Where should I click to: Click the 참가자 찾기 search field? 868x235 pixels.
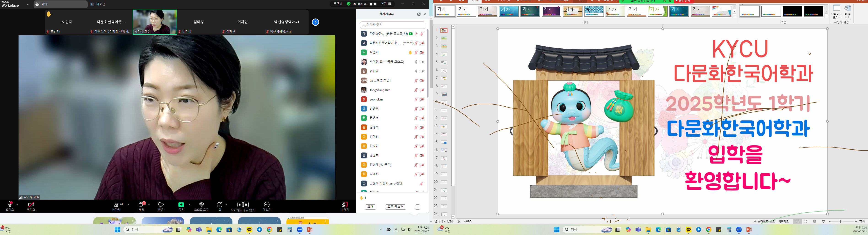coord(393,25)
